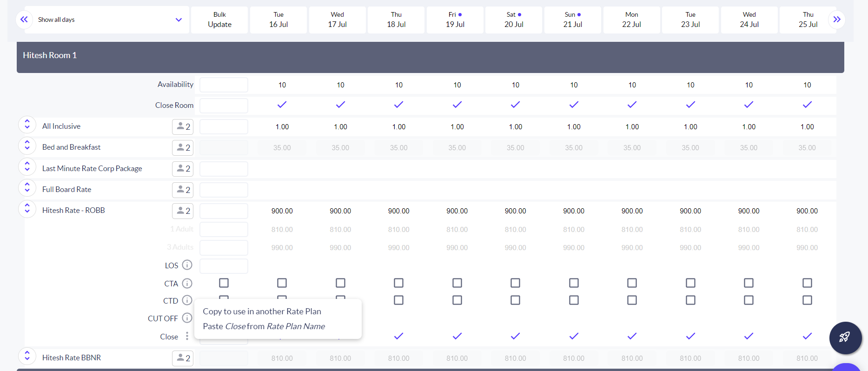Select Fri 19 Jul column header
Viewport: 868px width, 371px height.
(x=455, y=20)
